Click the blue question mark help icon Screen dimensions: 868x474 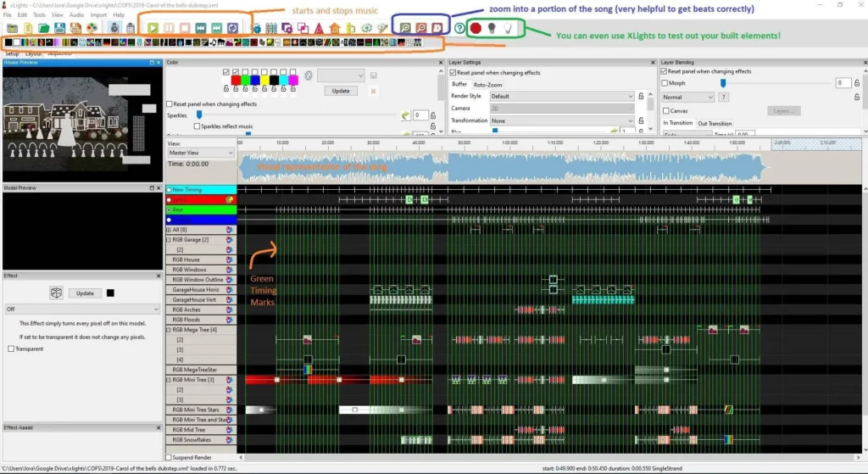coord(459,28)
